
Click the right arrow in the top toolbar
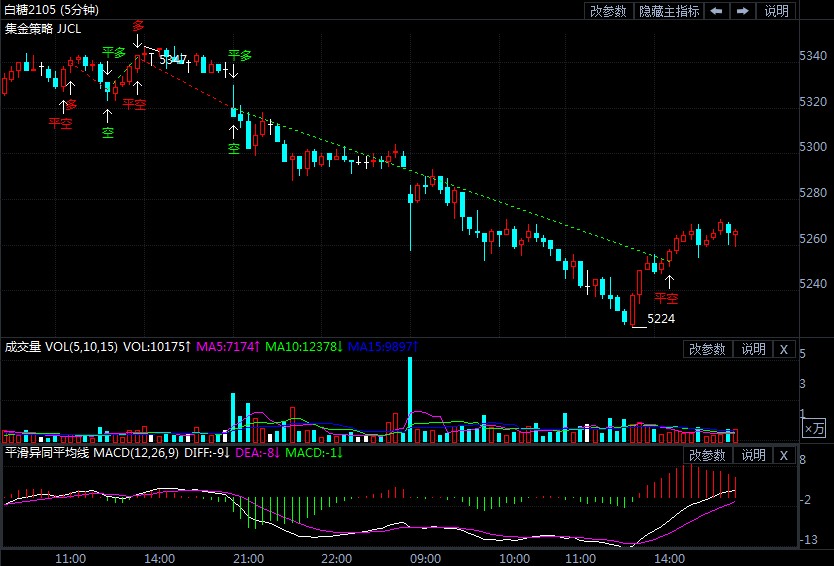(x=742, y=11)
